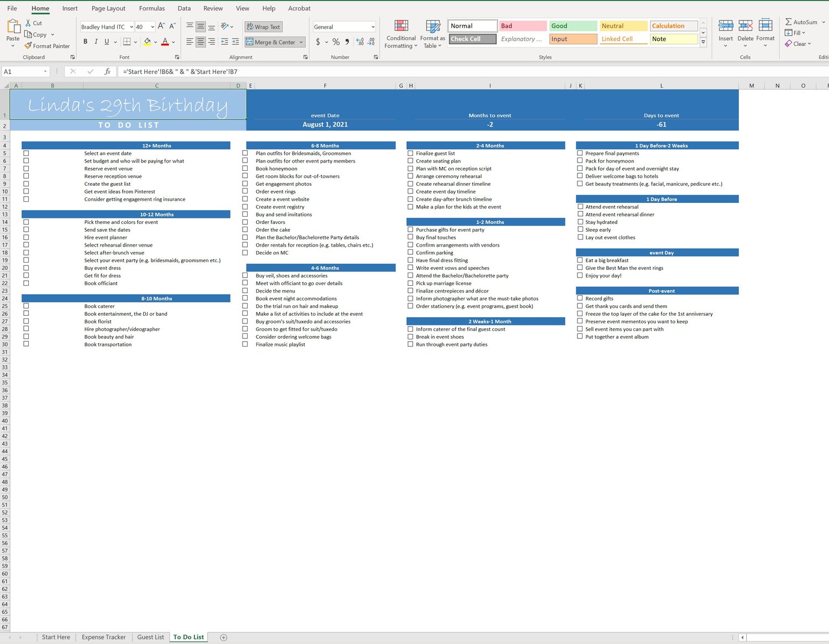Increase font size with the larger A
This screenshot has width=829, height=644.
(x=161, y=27)
